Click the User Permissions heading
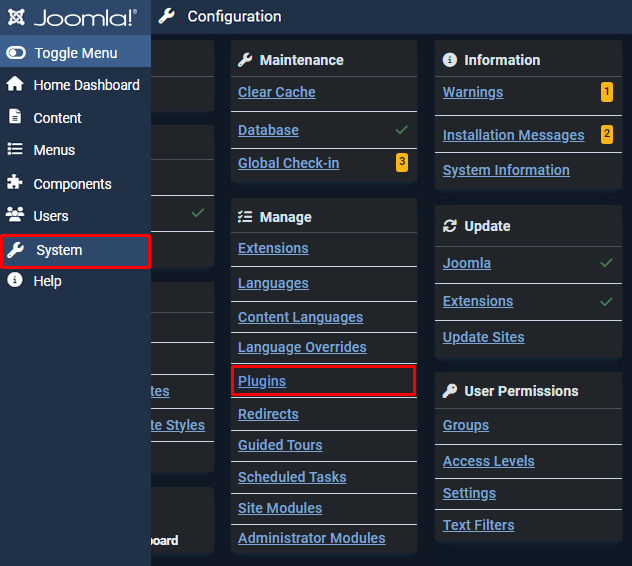The image size is (632, 566). pyautogui.click(x=521, y=391)
